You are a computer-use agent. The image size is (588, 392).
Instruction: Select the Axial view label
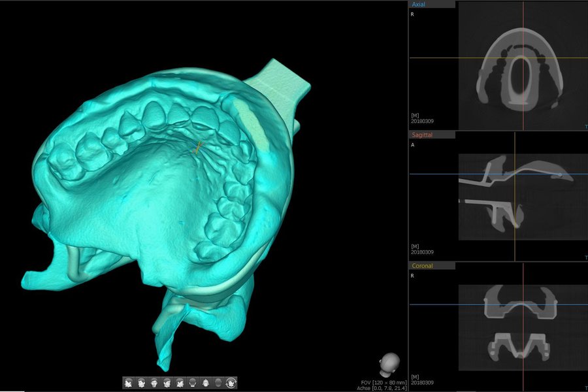pyautogui.click(x=419, y=4)
